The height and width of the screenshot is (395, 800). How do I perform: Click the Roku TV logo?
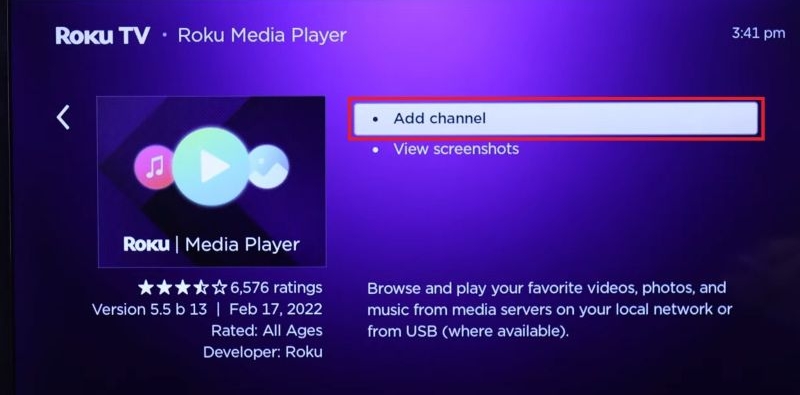tap(103, 36)
